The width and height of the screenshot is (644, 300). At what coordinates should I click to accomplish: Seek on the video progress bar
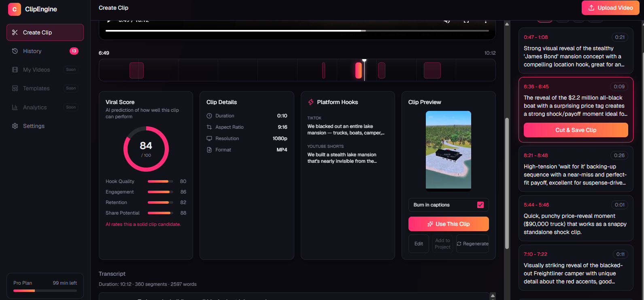(x=297, y=30)
